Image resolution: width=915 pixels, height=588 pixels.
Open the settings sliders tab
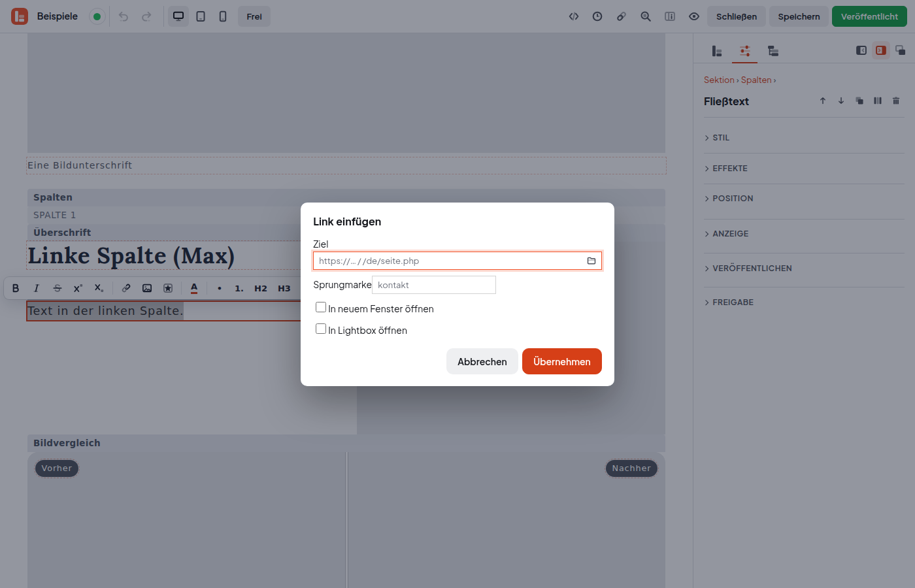744,51
